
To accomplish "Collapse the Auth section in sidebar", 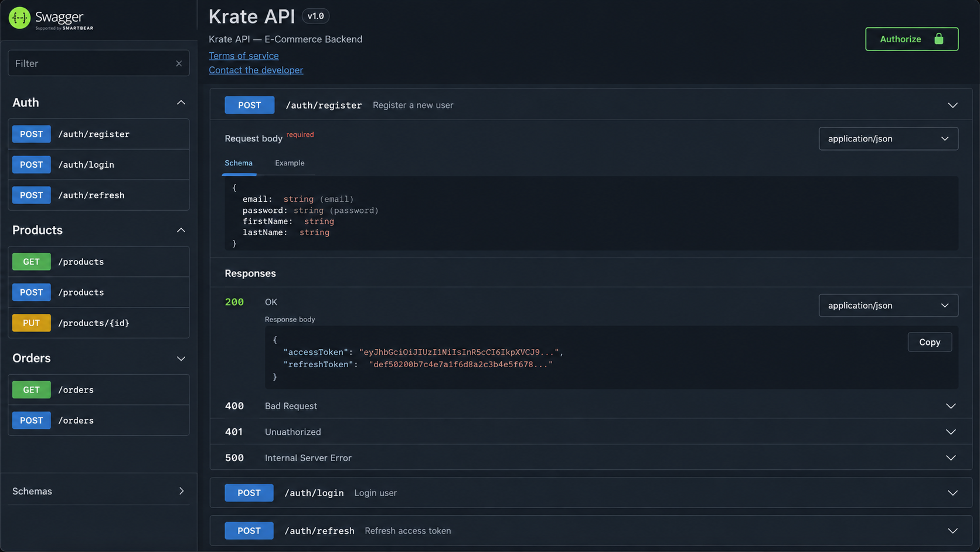I will (x=181, y=103).
